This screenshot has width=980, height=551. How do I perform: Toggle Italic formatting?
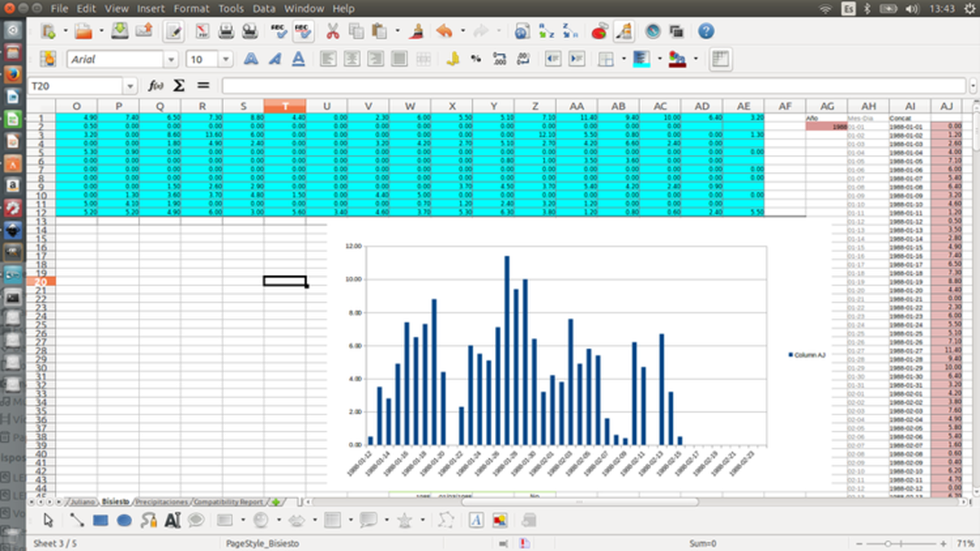pyautogui.click(x=274, y=59)
